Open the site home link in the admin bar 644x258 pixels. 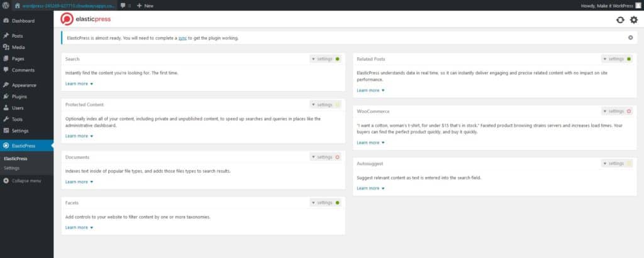(65, 6)
